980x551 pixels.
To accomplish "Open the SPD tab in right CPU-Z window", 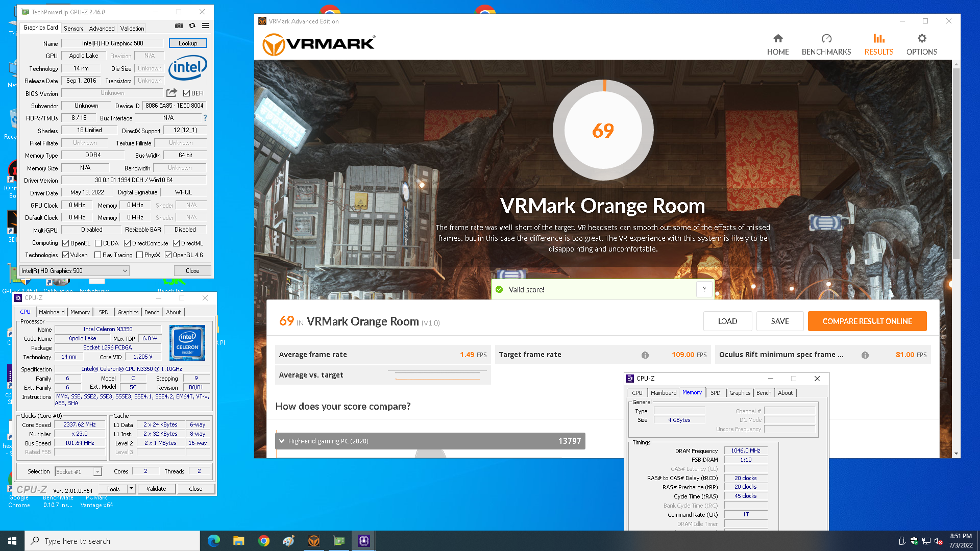I will 715,392.
